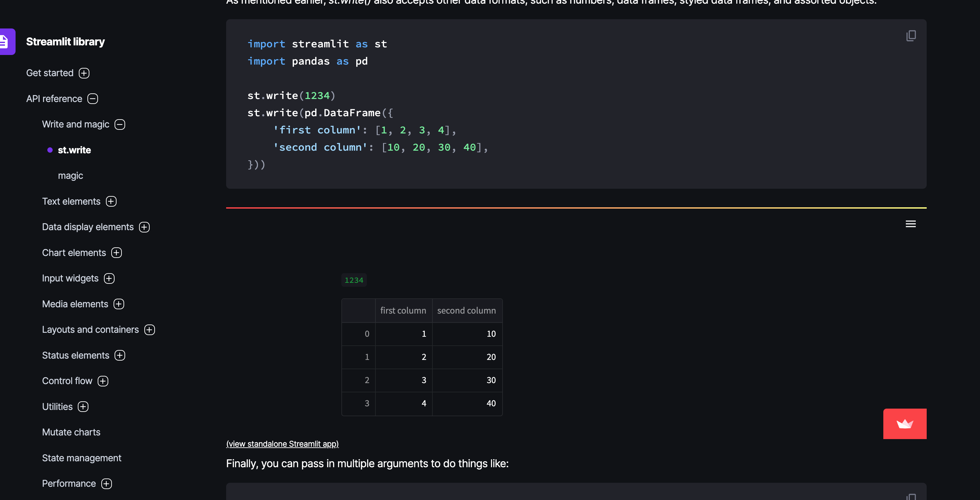Open the Status elements link

pyautogui.click(x=75, y=355)
